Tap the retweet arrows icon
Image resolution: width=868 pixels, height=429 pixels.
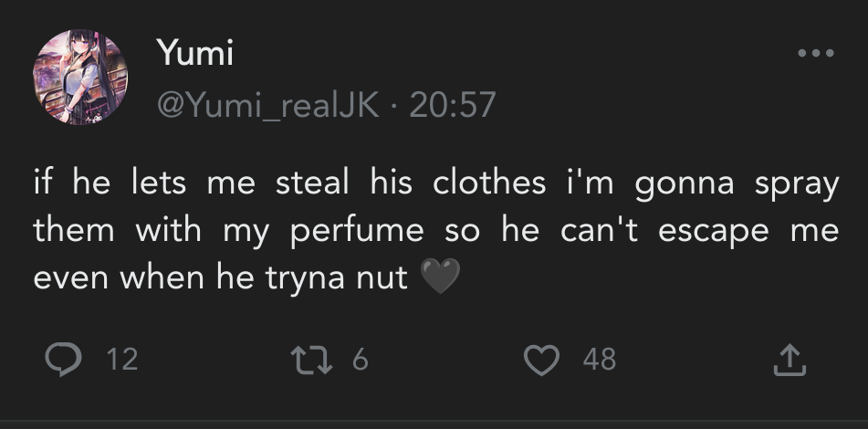click(x=316, y=359)
